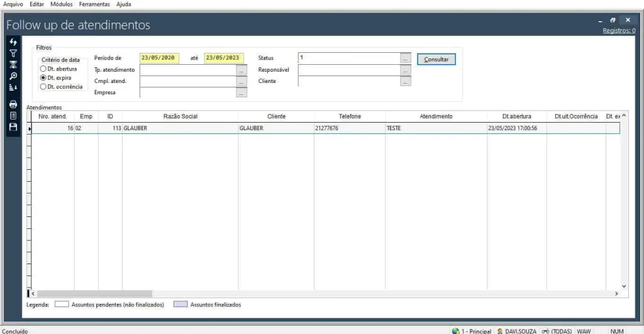Image resolution: width=644 pixels, height=334 pixels.
Task: Open the Módulos menu
Action: tap(62, 4)
